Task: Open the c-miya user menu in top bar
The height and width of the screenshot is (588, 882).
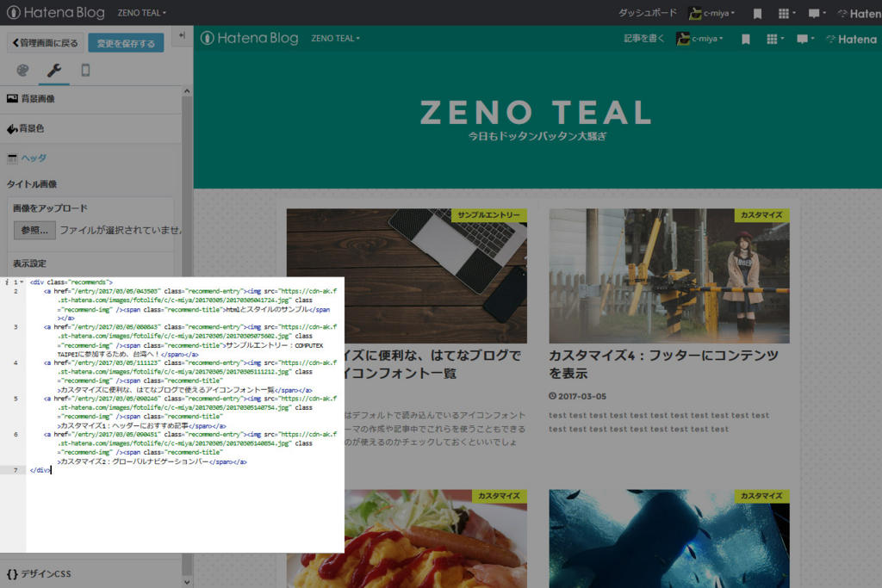Action: (711, 13)
